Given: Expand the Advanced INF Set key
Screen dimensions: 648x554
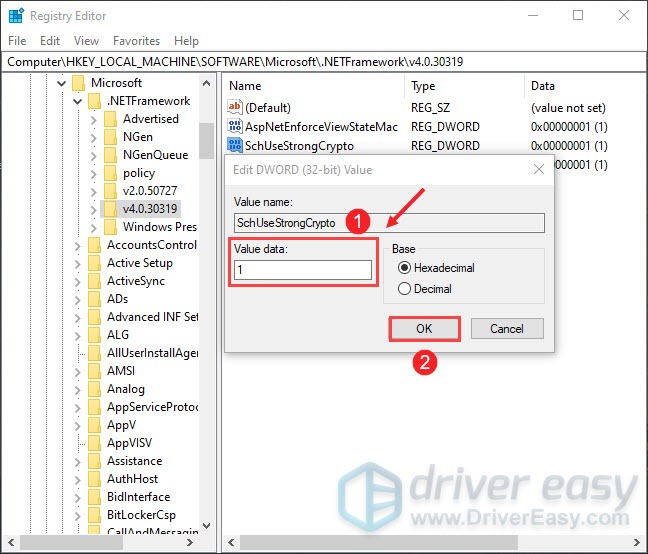Looking at the screenshot, I should click(77, 318).
